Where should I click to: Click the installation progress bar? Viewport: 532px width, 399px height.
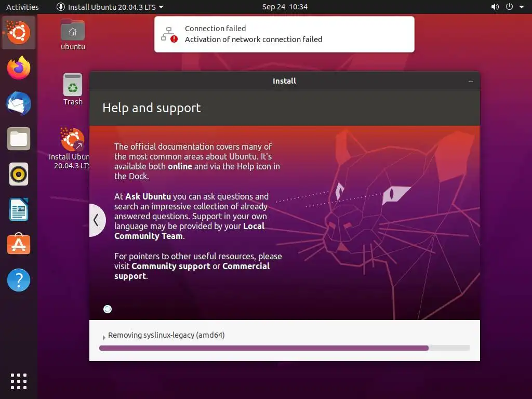(284, 348)
